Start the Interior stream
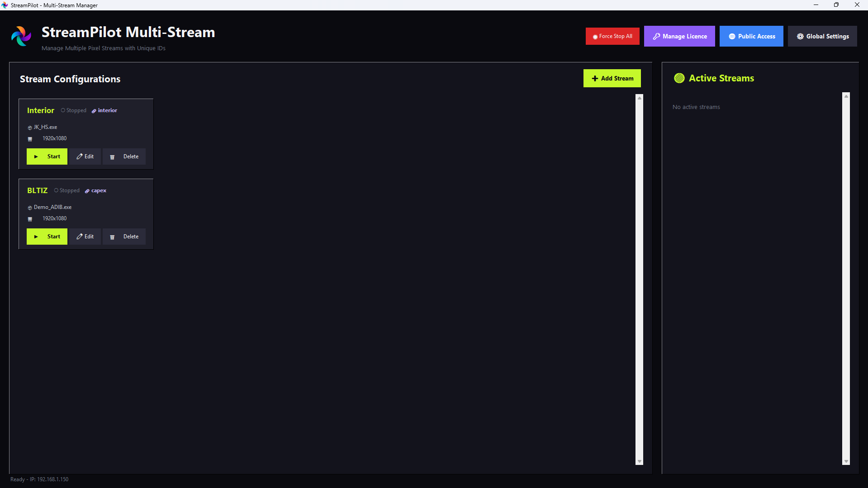 (x=47, y=156)
